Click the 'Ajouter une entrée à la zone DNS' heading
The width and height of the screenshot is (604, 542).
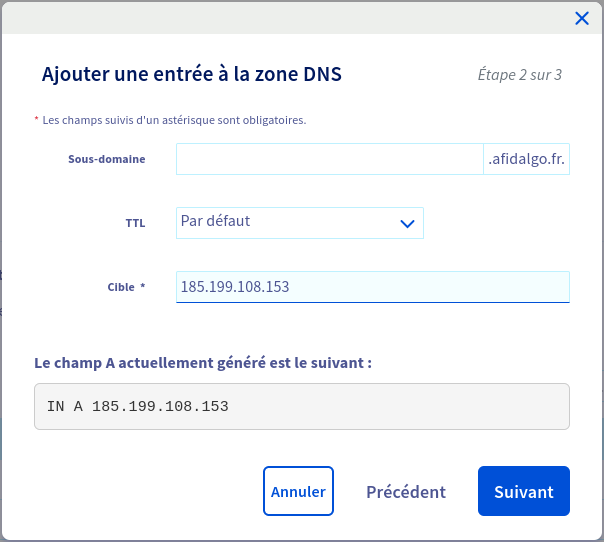click(x=191, y=74)
